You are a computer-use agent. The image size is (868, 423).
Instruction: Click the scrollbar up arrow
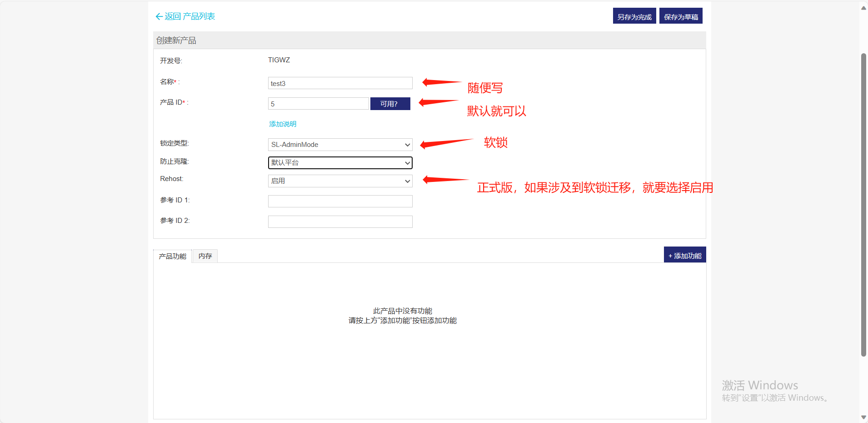coord(863,8)
